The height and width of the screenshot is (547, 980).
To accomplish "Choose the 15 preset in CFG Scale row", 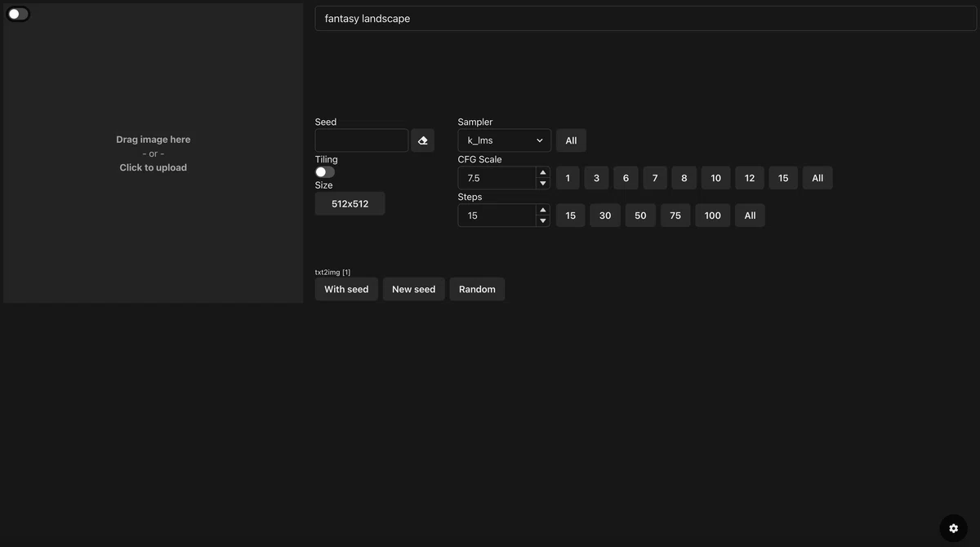I will (x=783, y=178).
